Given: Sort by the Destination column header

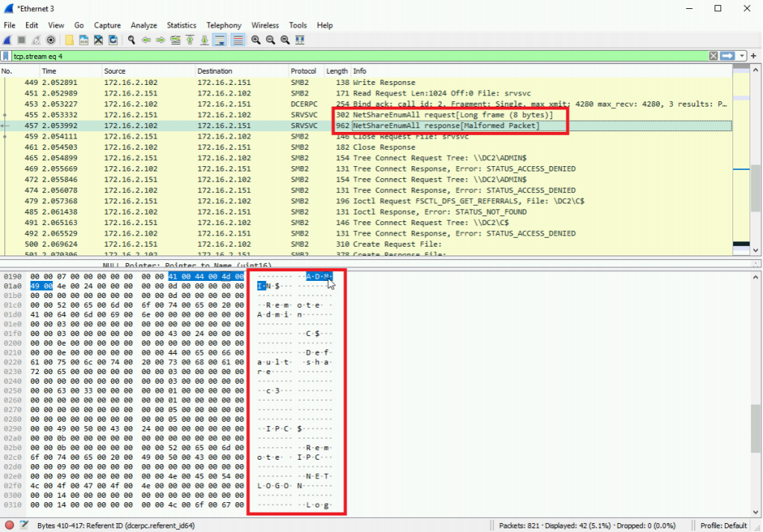Looking at the screenshot, I should pyautogui.click(x=242, y=71).
